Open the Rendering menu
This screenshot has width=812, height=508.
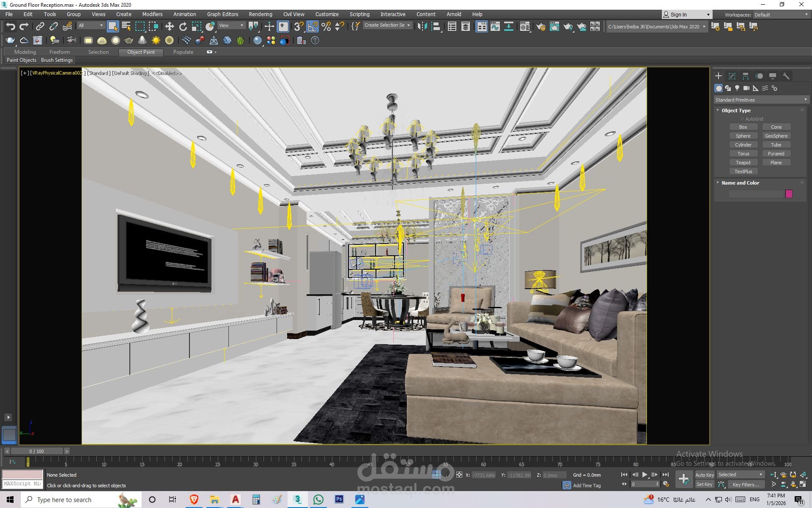pos(260,14)
